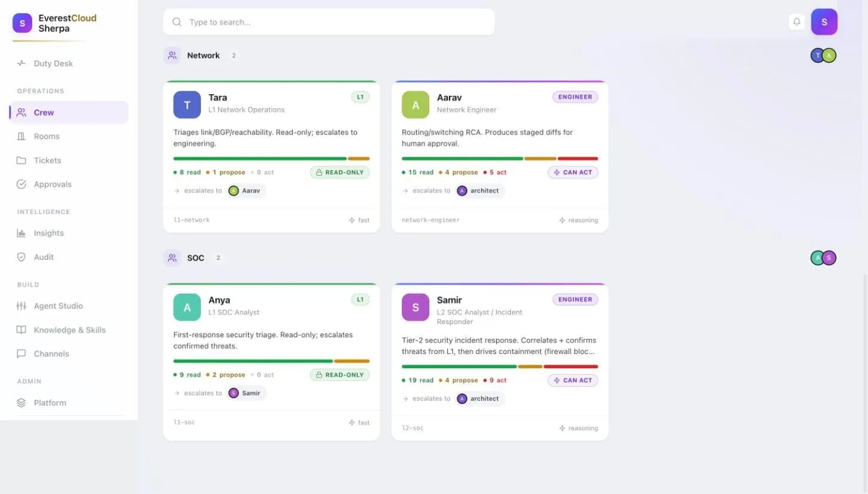Click the CAN ACT badge on Aarav's card

[x=573, y=172]
